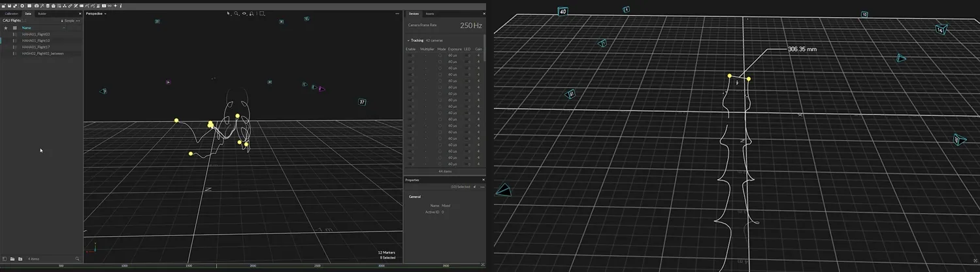Click the Name field showing Mixed in Properties
Image resolution: width=980 pixels, height=272 pixels.
pyautogui.click(x=446, y=205)
